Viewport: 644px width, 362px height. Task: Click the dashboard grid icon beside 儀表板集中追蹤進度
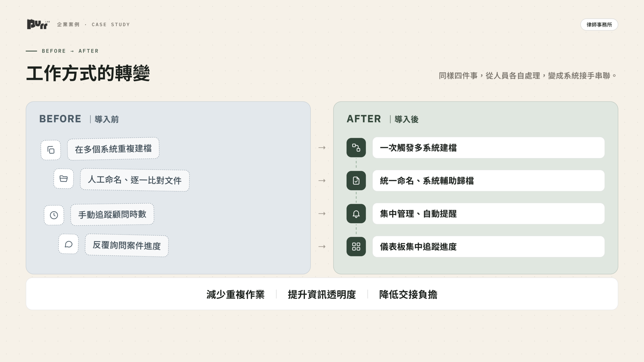coord(356,246)
